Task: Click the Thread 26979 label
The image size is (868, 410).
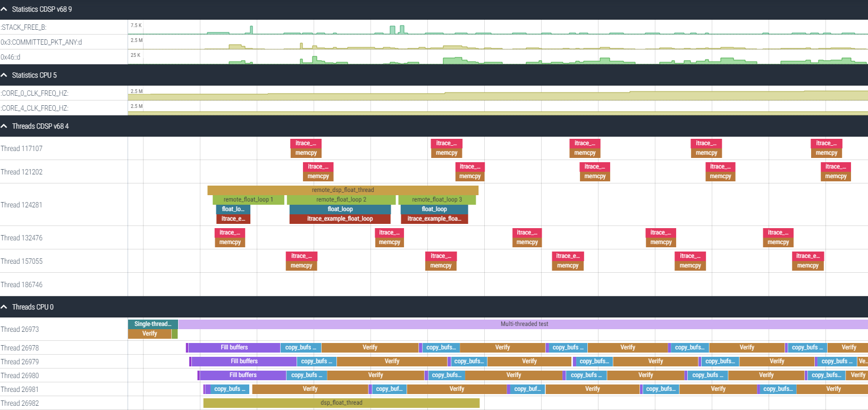Action: (20, 362)
